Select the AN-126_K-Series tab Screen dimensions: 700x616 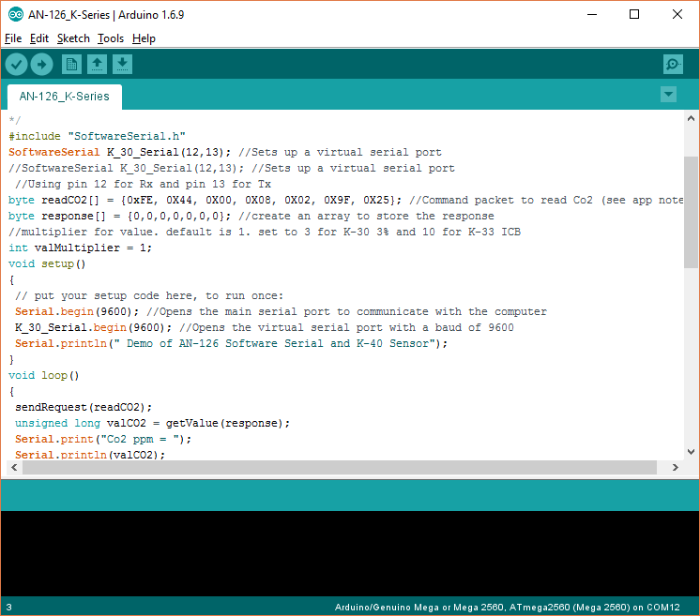click(65, 97)
